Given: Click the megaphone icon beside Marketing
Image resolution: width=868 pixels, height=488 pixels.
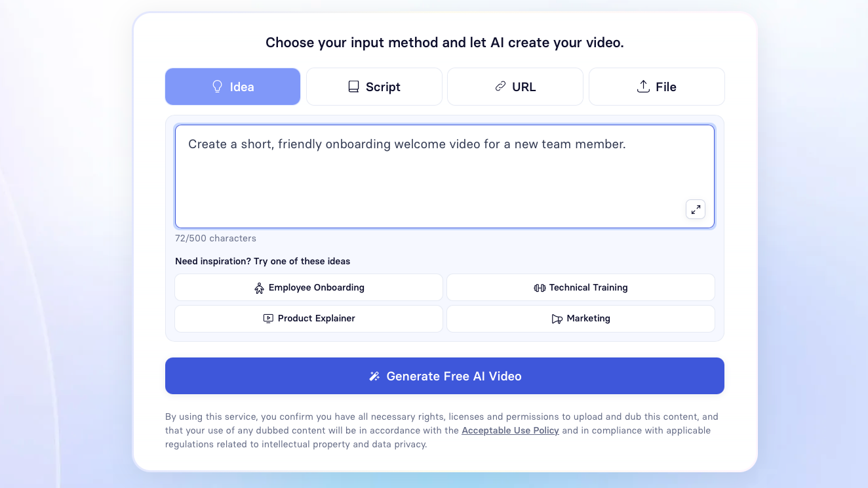Looking at the screenshot, I should (557, 319).
